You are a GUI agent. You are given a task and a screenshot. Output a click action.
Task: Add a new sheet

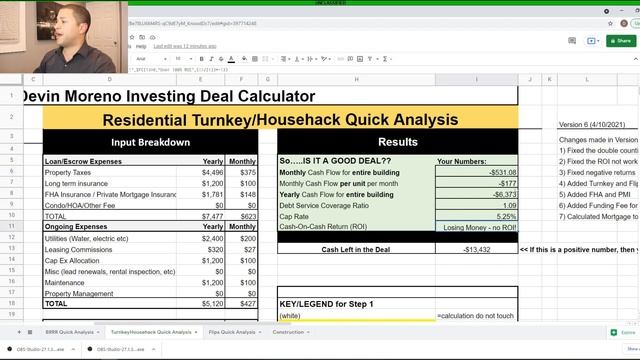point(19,332)
